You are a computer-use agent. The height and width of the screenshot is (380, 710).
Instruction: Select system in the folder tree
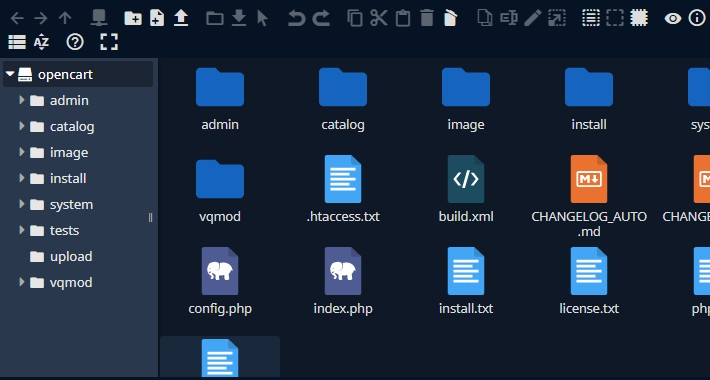[x=71, y=204]
